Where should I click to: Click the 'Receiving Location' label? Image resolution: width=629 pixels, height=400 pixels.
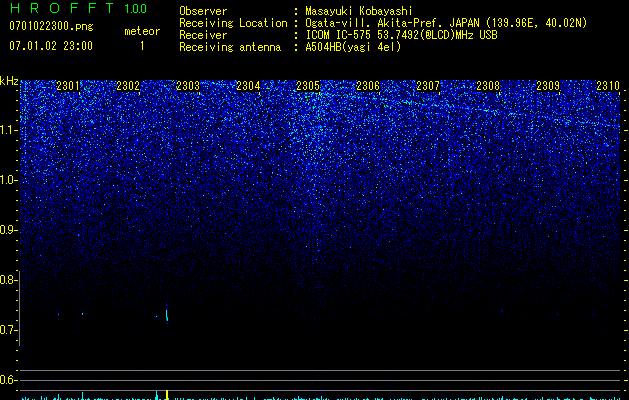pyautogui.click(x=233, y=23)
